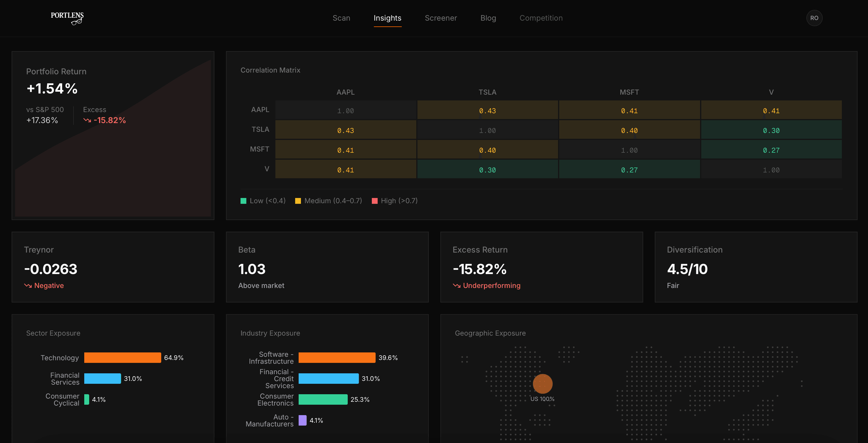Click the green Low legend swatch
The height and width of the screenshot is (443, 868).
click(243, 201)
